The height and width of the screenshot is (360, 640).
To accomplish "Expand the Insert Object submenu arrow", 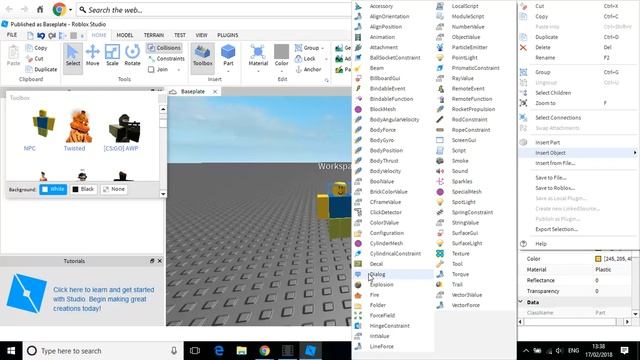I will click(x=635, y=153).
